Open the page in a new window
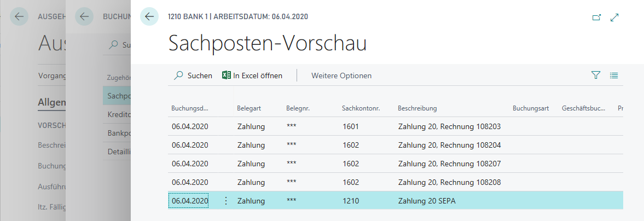This screenshot has height=221, width=644. (596, 18)
